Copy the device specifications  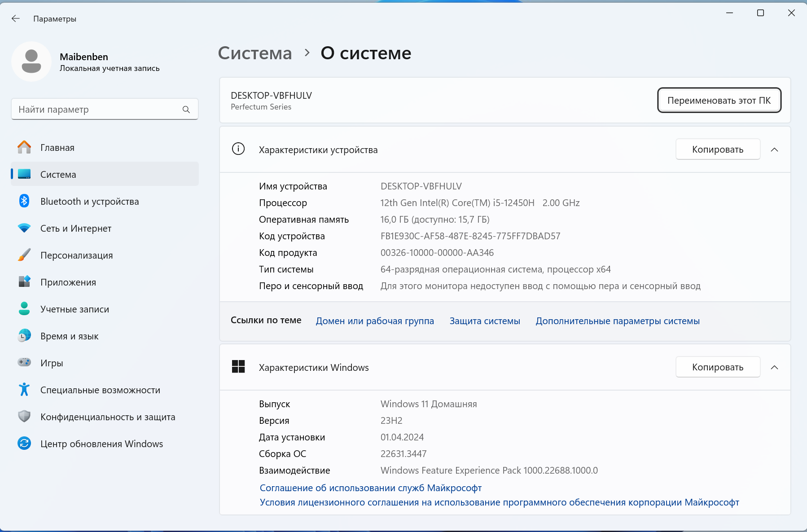[x=718, y=149]
